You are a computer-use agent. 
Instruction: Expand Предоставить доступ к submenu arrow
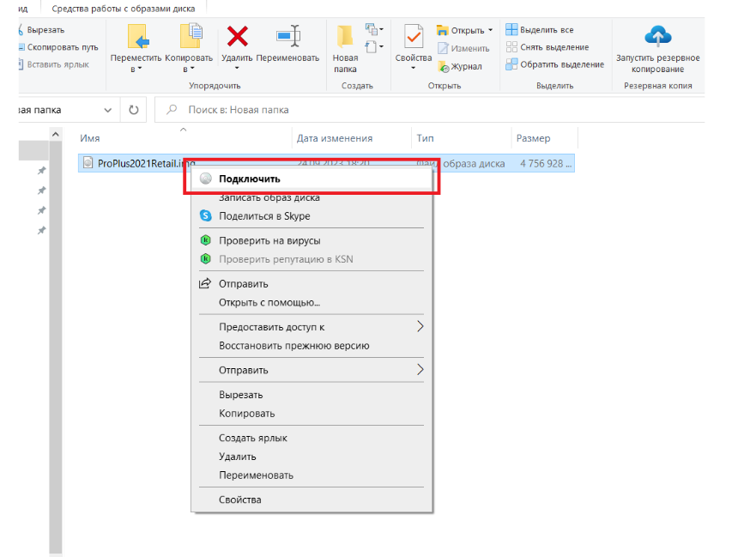420,327
